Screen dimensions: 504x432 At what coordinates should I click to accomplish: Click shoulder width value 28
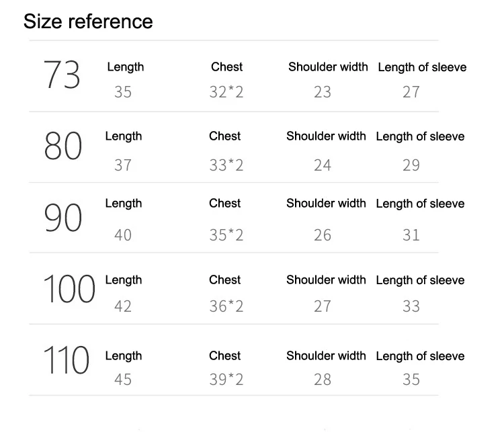tap(323, 380)
